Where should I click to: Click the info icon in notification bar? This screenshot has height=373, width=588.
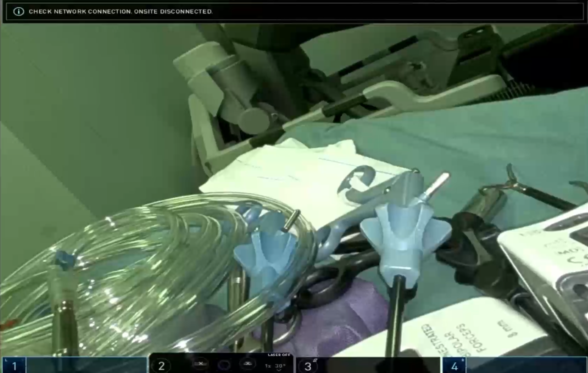tap(19, 11)
